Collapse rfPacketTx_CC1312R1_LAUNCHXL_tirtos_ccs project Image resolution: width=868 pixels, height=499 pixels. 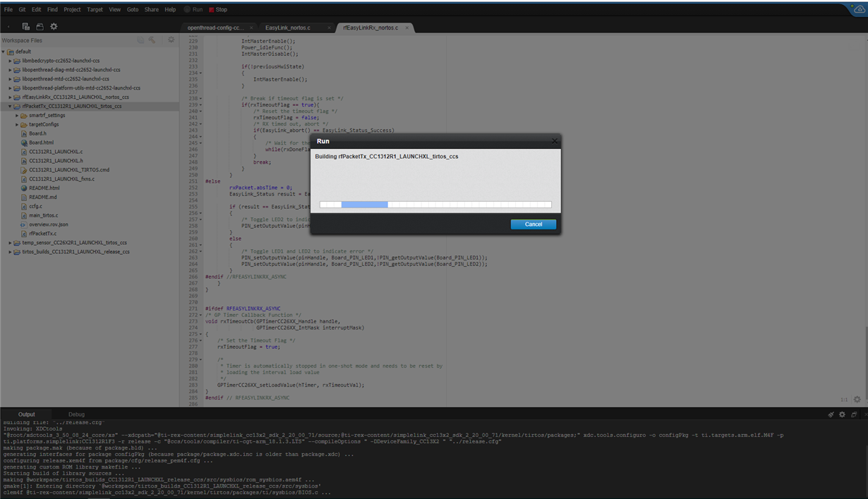pyautogui.click(x=10, y=107)
